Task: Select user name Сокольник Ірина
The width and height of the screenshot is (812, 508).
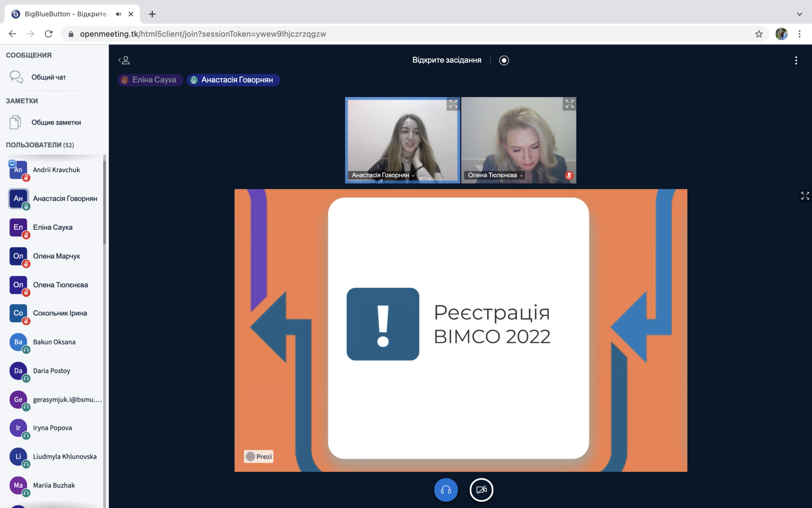Action: click(x=60, y=313)
